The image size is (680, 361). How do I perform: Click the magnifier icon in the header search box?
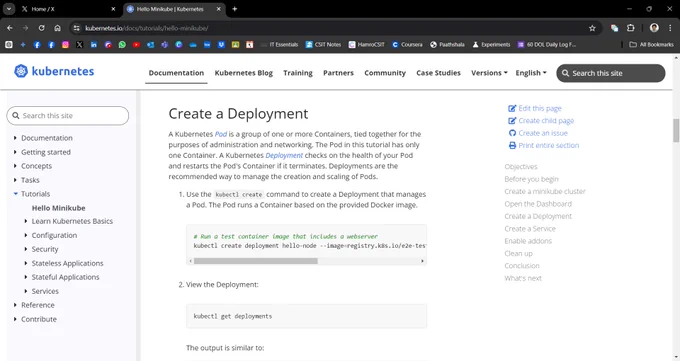(x=566, y=73)
